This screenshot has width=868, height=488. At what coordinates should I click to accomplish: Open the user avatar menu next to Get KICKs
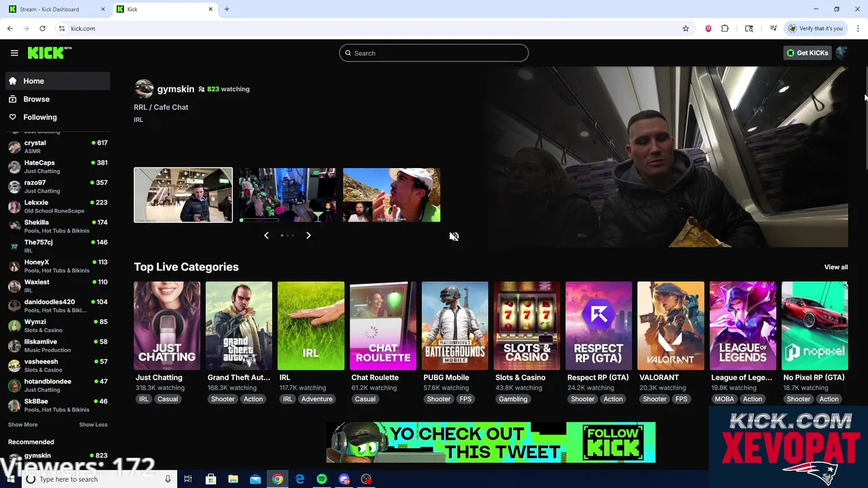[842, 53]
